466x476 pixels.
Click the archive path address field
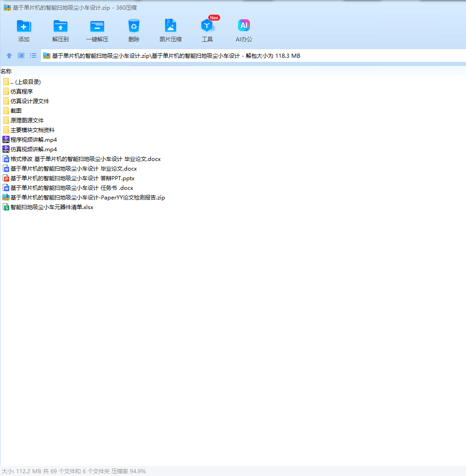(x=253, y=56)
